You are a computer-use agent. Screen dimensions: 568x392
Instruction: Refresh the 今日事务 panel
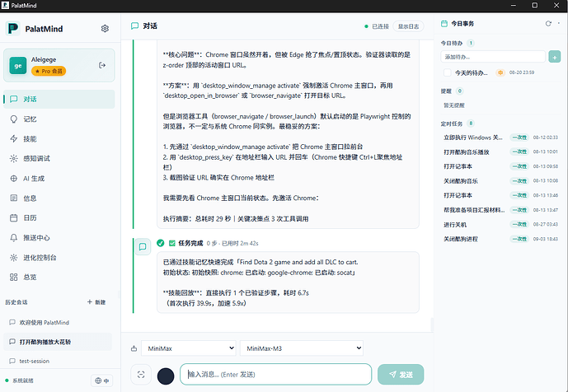(548, 24)
